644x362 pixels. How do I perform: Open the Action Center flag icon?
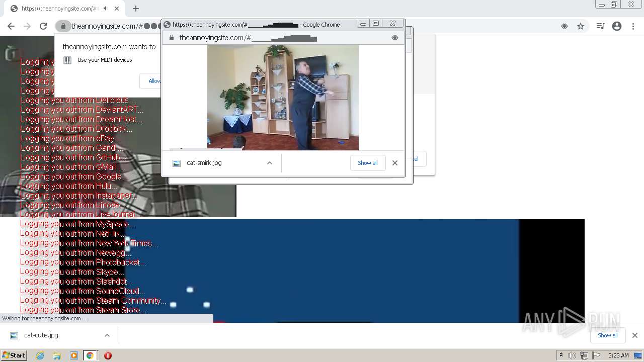pos(596,355)
